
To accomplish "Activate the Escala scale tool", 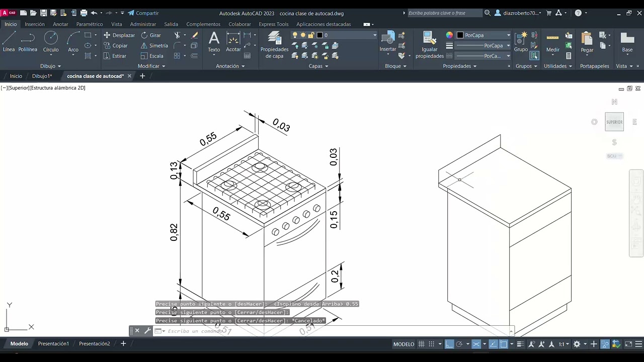I will point(152,56).
